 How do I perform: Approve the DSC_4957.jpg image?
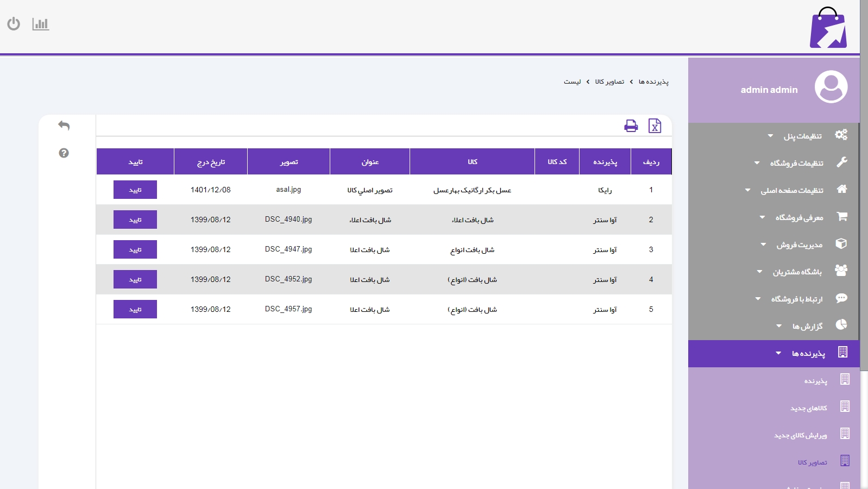(x=135, y=309)
